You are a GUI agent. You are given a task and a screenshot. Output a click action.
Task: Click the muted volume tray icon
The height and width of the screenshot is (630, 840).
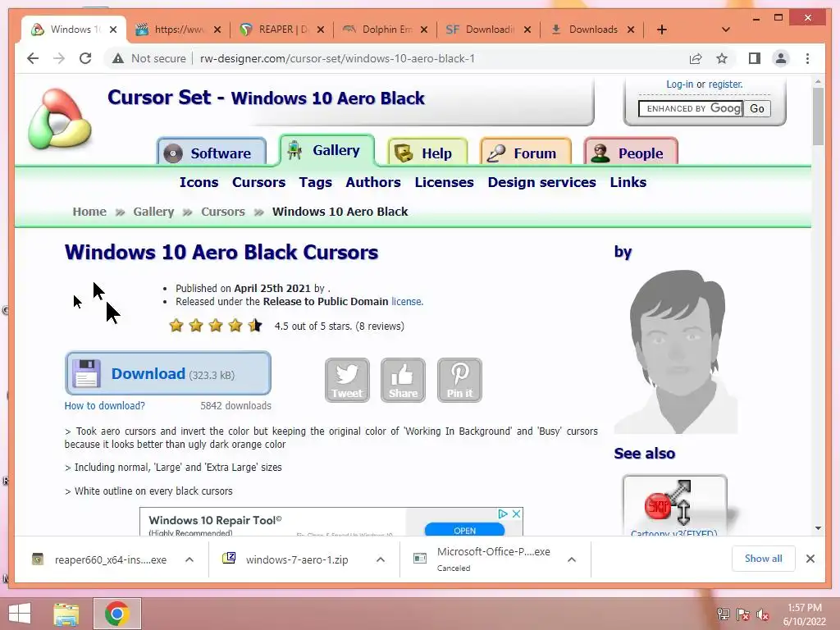pos(763,614)
